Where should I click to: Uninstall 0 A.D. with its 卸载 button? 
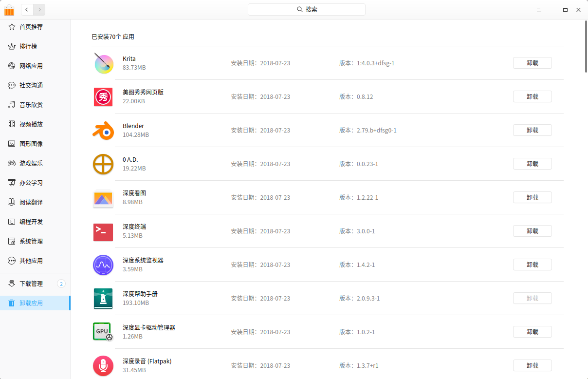point(533,164)
